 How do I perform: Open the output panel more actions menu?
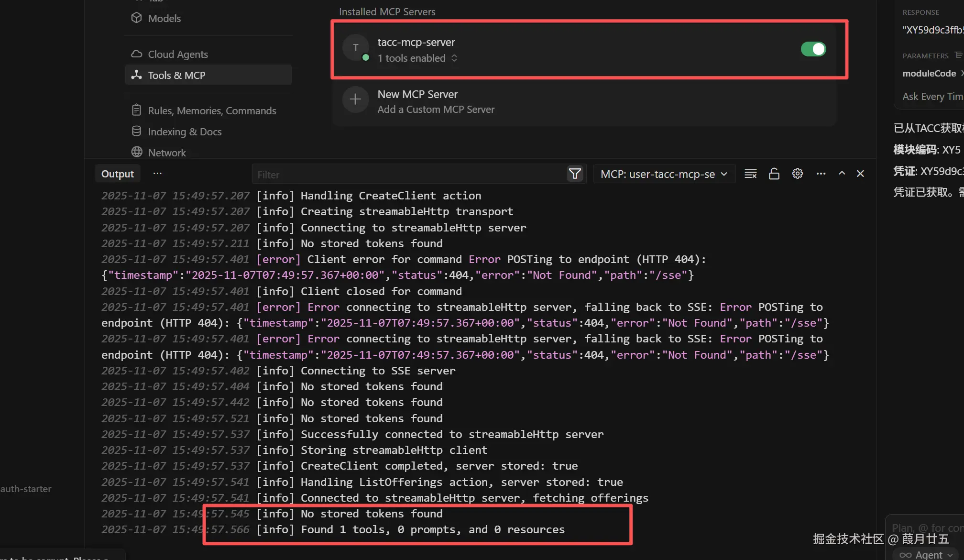pyautogui.click(x=821, y=174)
